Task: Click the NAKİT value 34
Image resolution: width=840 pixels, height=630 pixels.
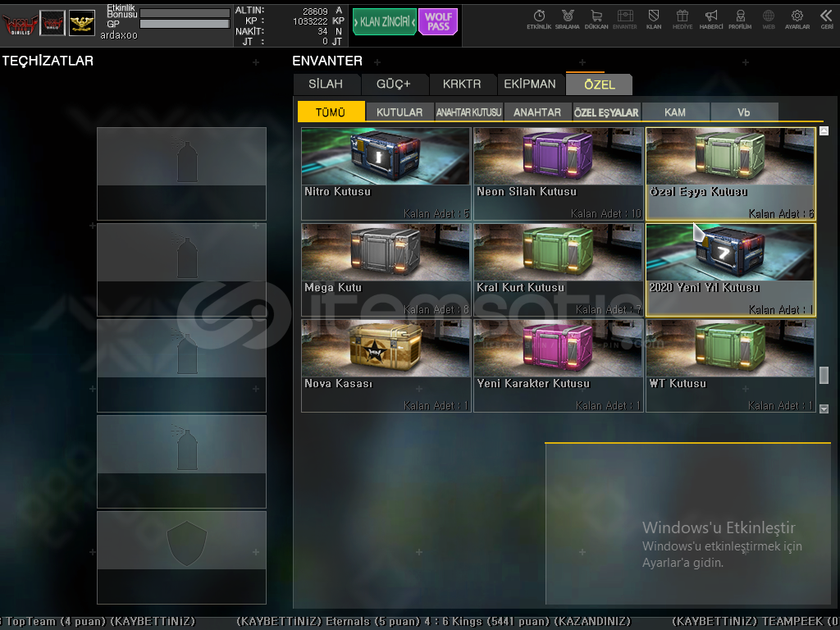Action: [322, 32]
